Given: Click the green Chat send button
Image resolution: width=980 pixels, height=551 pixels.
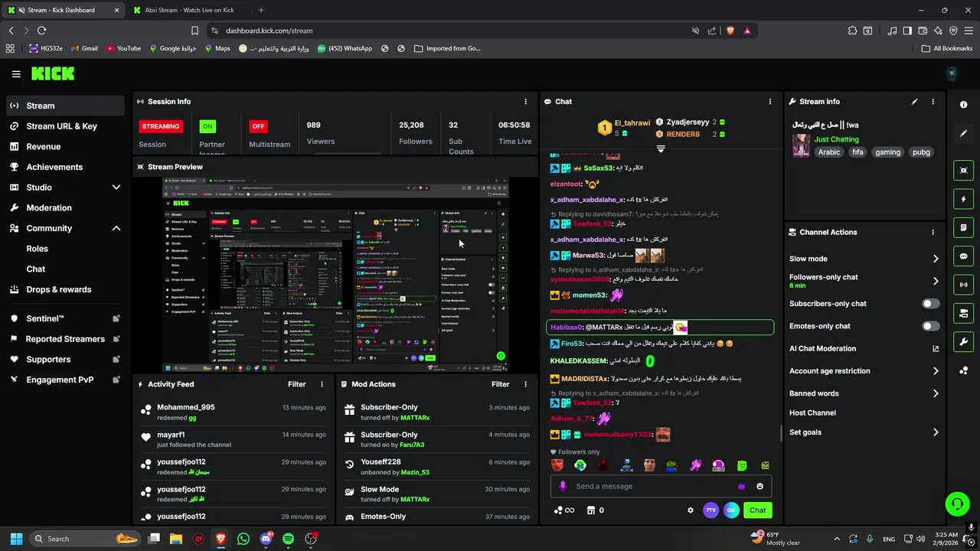Looking at the screenshot, I should point(757,510).
